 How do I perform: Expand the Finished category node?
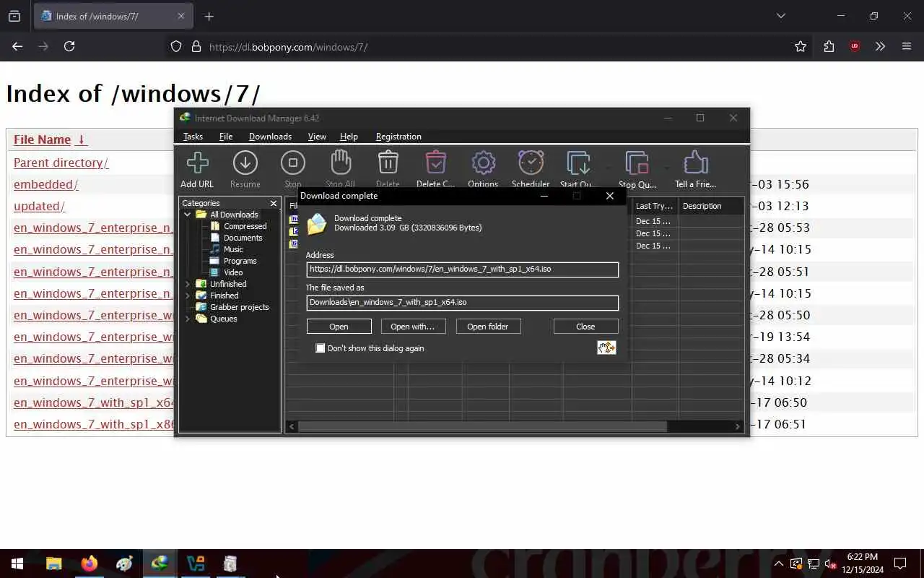188,296
